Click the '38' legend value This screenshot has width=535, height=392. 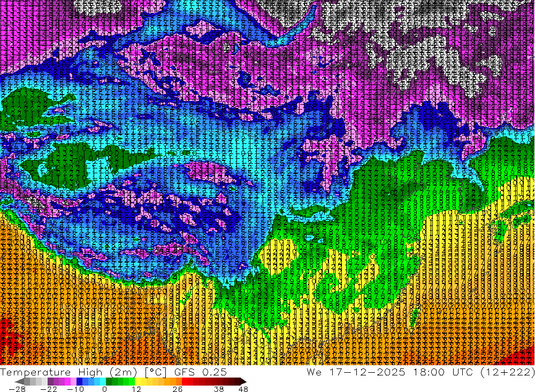tap(219, 389)
